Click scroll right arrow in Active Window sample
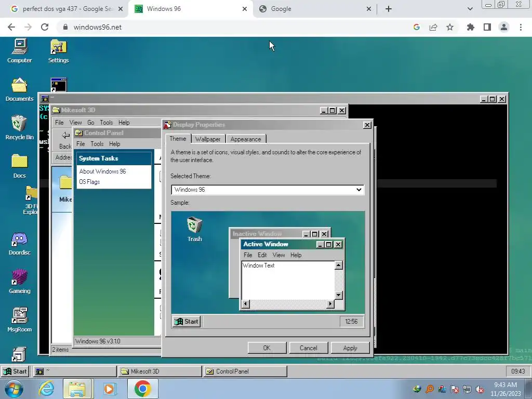Image resolution: width=532 pixels, height=399 pixels. coord(330,304)
